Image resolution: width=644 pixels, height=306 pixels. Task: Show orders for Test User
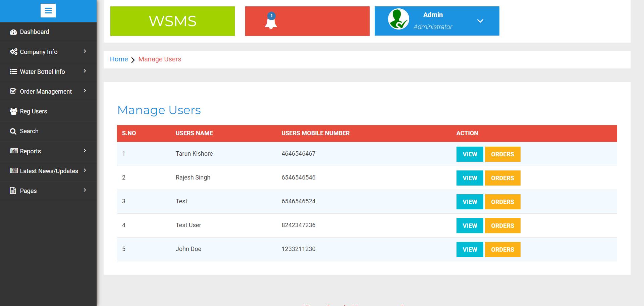[502, 225]
